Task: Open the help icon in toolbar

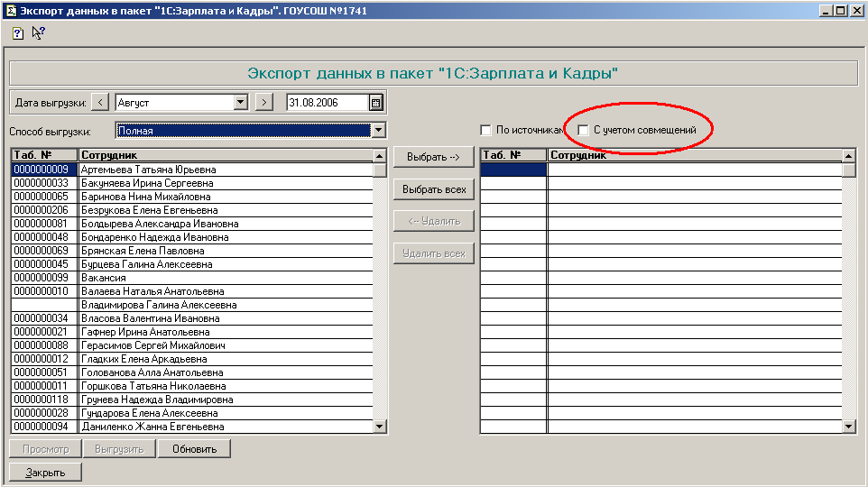Action: coord(18,33)
